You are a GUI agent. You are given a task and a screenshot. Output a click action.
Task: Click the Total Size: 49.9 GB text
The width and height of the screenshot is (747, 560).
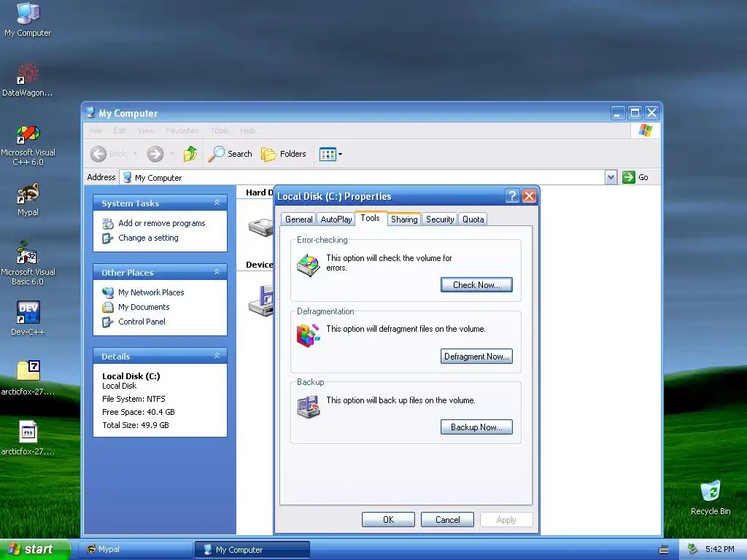coord(135,425)
